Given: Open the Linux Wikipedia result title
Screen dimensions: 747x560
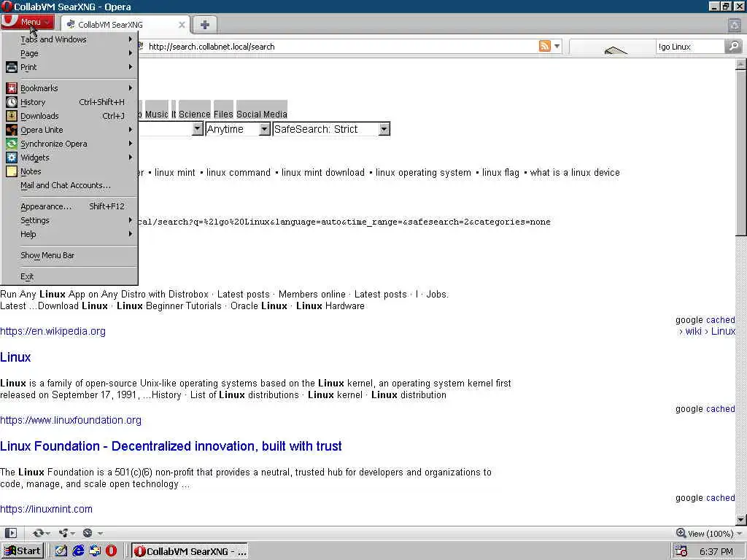Looking at the screenshot, I should (15, 357).
